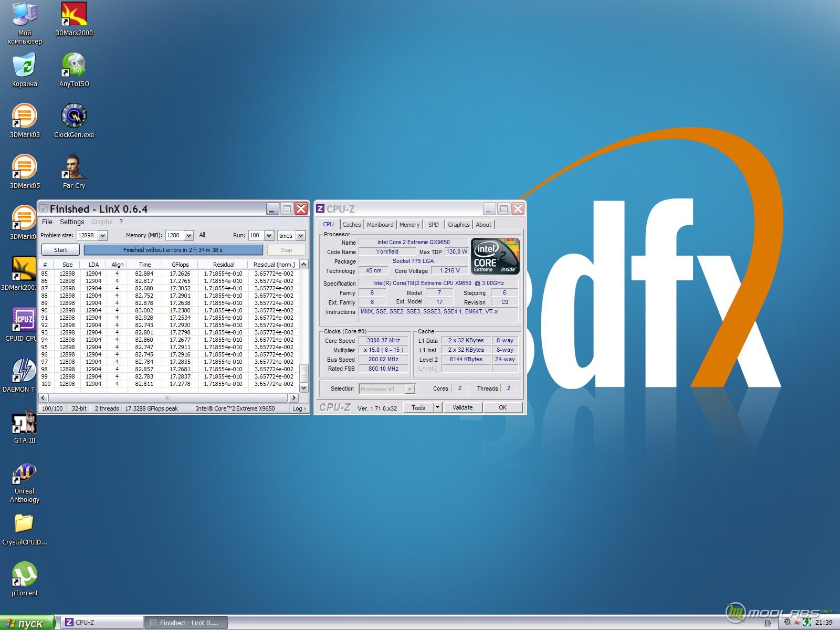Click the Finished - LinX taskbar button
Image resolution: width=840 pixels, height=630 pixels.
(186, 623)
